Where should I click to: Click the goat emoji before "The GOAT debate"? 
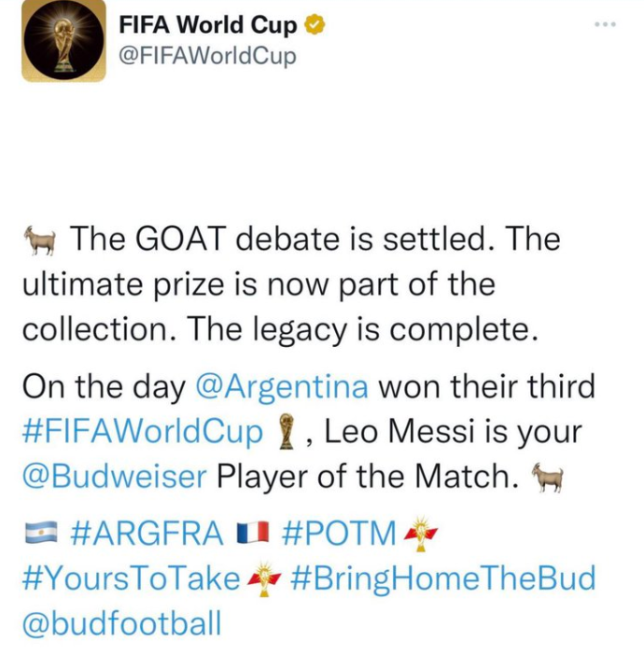(x=42, y=241)
